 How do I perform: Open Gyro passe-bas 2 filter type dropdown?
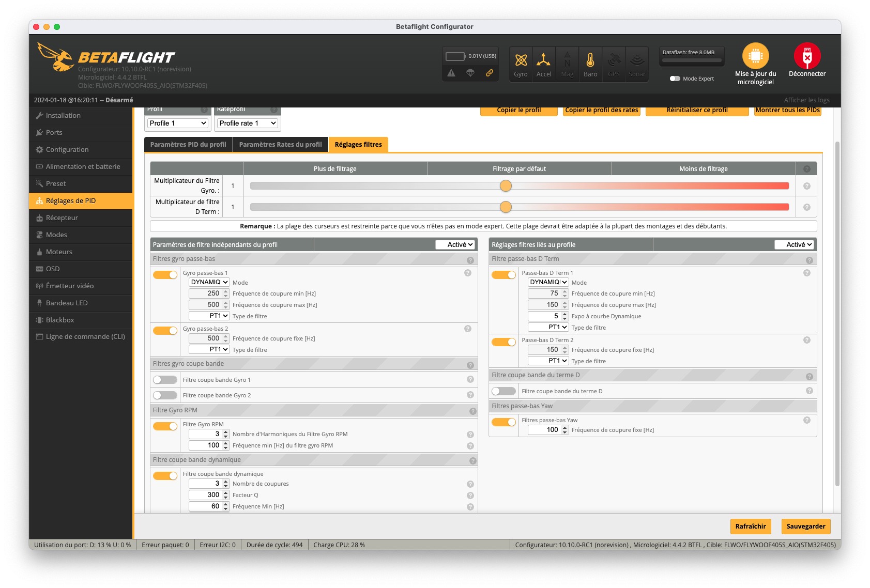[209, 349]
